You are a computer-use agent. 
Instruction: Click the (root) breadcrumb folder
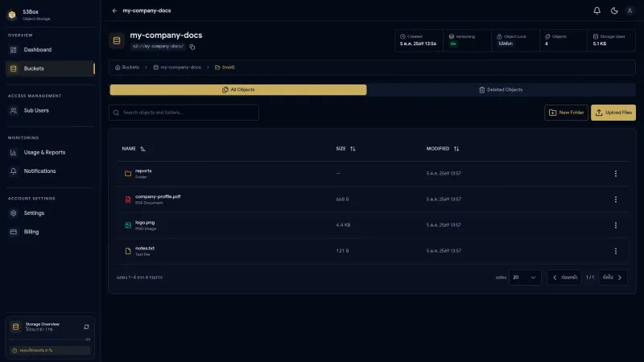(x=225, y=68)
